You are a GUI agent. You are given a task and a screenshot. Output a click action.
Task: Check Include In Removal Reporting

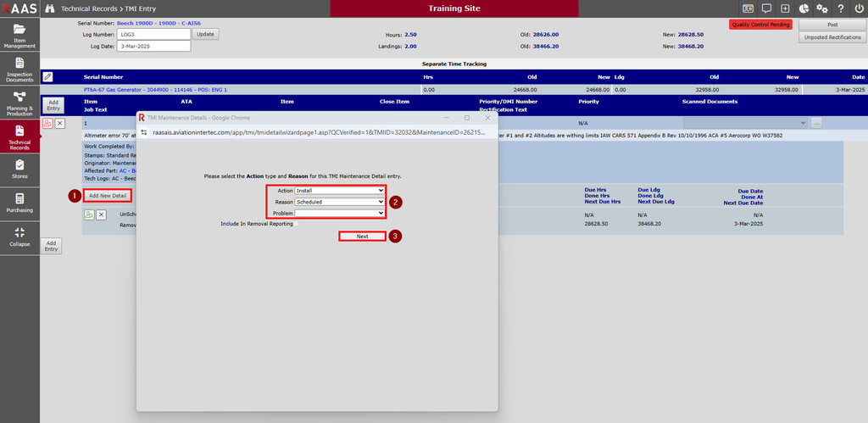(297, 223)
